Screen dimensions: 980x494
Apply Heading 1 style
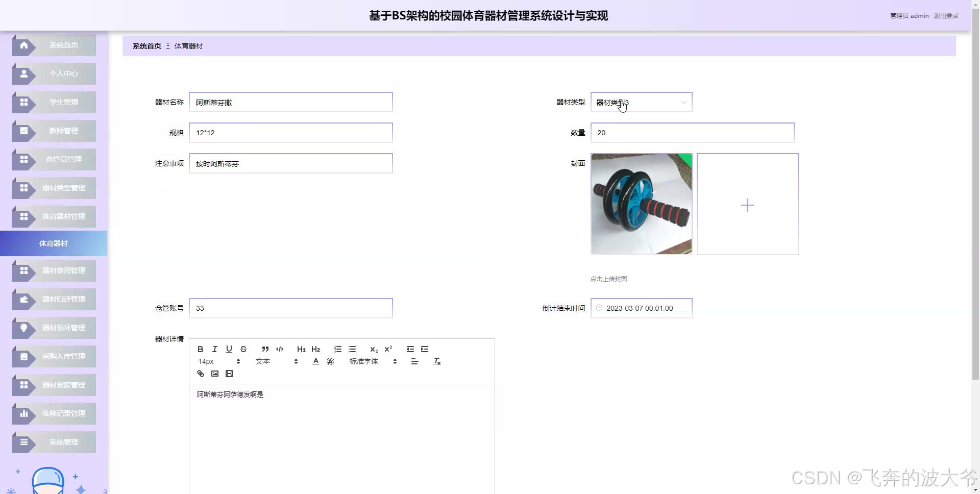point(301,349)
